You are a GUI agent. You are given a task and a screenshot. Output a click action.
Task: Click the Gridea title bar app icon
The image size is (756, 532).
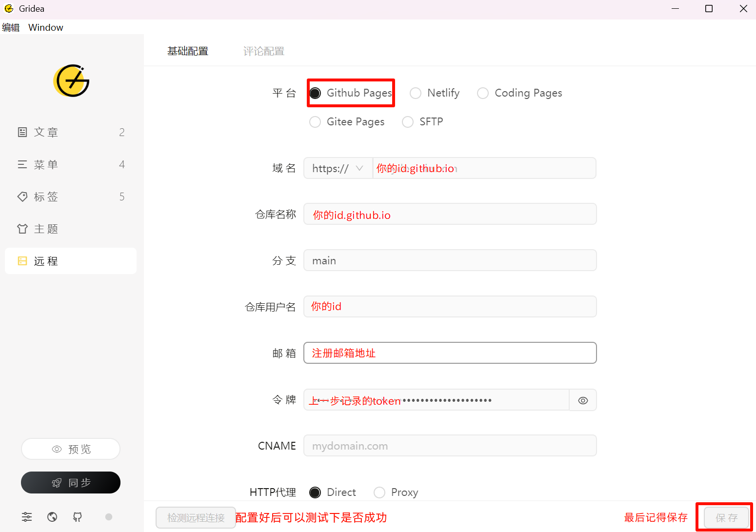click(9, 9)
